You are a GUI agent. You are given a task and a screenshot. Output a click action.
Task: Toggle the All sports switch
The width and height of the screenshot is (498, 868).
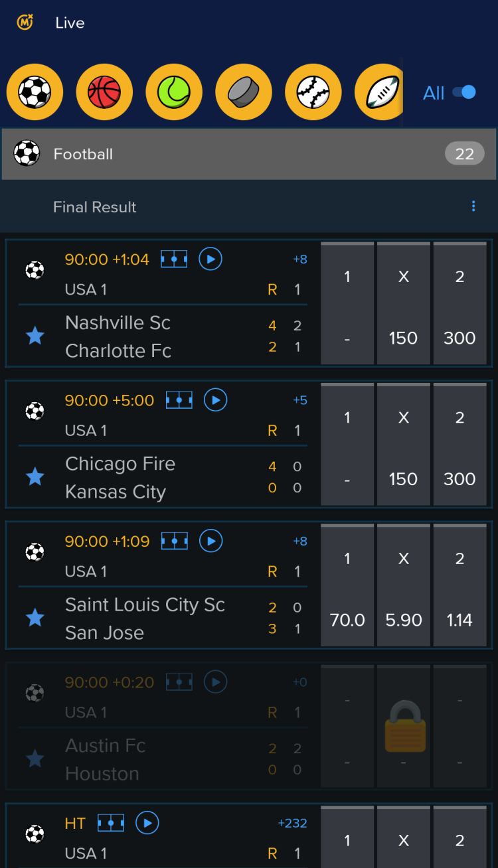[x=464, y=92]
